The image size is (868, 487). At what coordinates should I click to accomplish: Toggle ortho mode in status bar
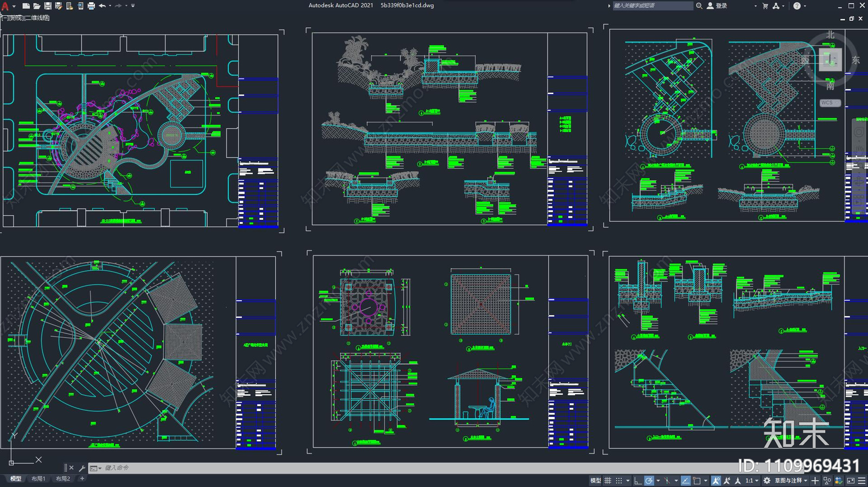pyautogui.click(x=638, y=480)
